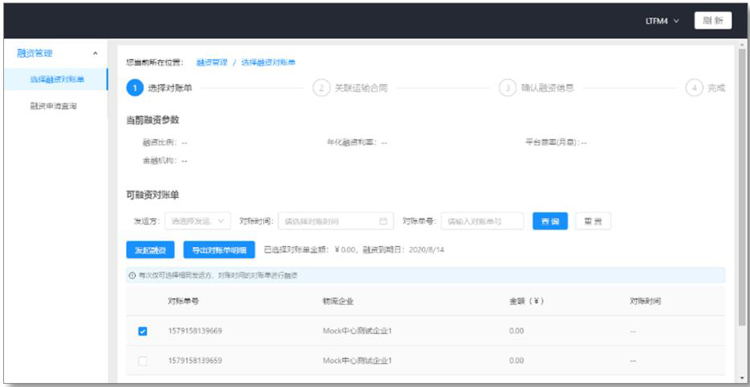Focus the 对账单号 input field
Image resolution: width=750 pixels, height=387 pixels.
coord(482,221)
